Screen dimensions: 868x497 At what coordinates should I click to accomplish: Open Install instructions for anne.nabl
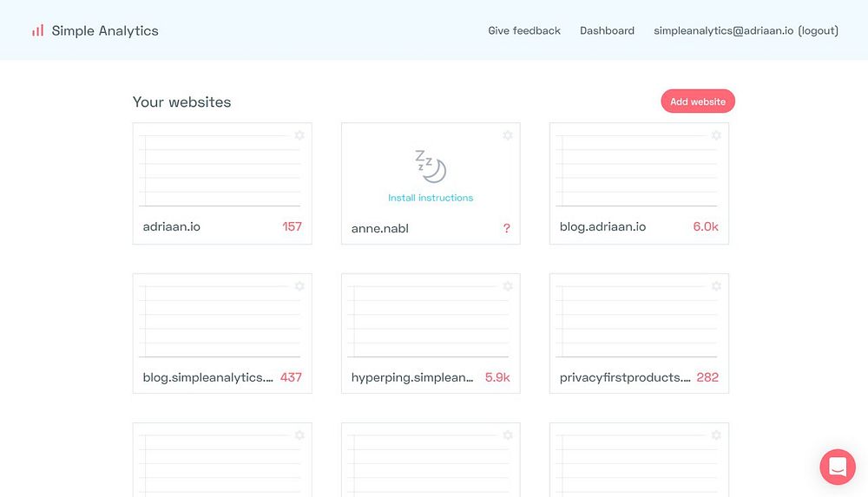click(431, 198)
